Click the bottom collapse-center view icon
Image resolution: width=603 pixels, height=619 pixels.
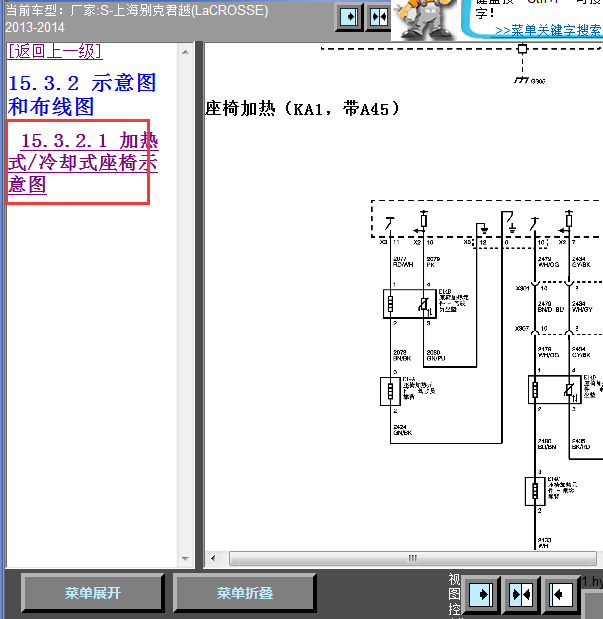tap(521, 595)
